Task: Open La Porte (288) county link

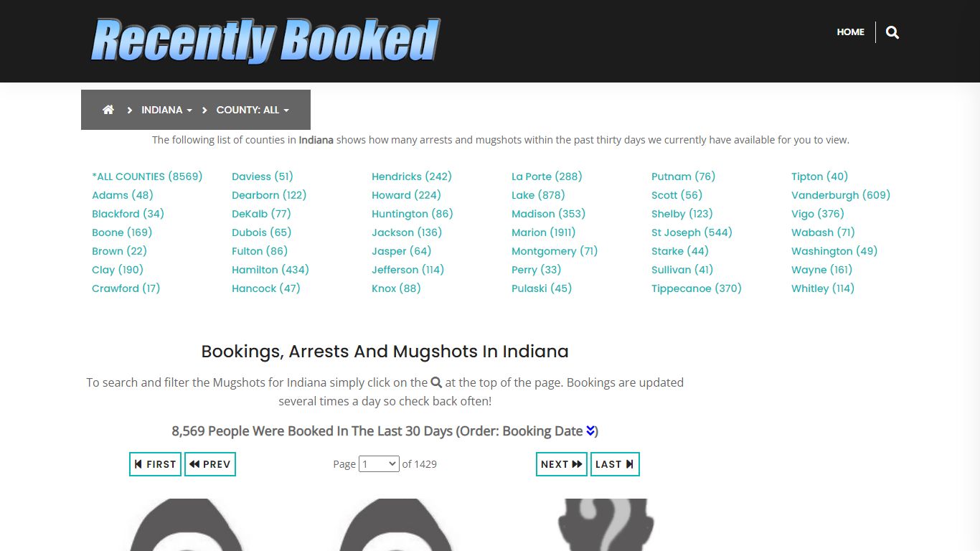Action: (547, 176)
